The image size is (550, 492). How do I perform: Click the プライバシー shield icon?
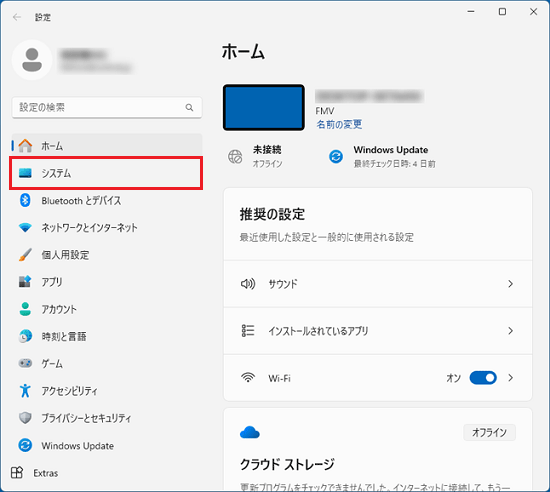(x=25, y=418)
